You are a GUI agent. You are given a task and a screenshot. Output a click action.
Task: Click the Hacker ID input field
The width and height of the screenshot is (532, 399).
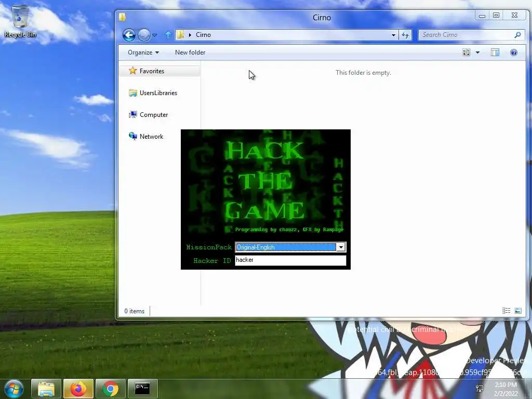(x=290, y=260)
